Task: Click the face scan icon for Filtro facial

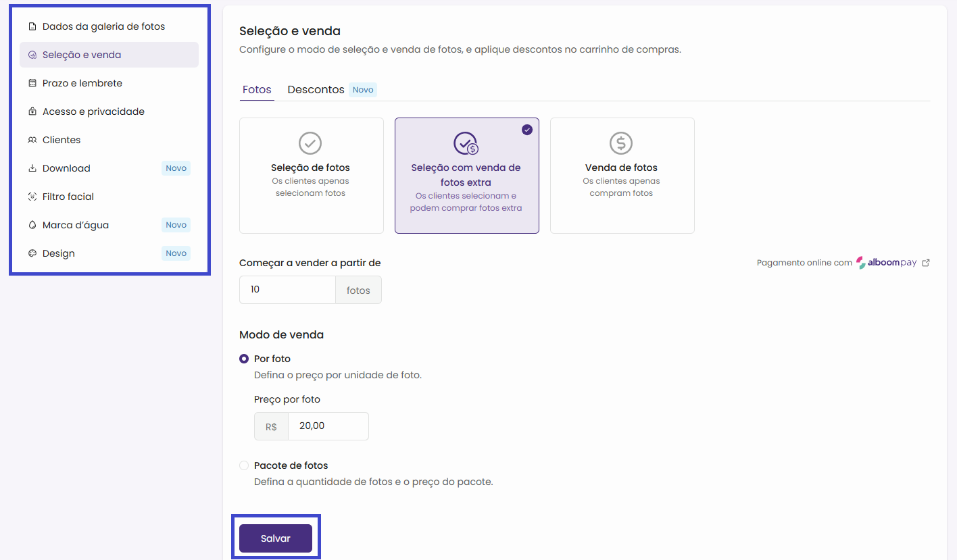Action: point(32,197)
